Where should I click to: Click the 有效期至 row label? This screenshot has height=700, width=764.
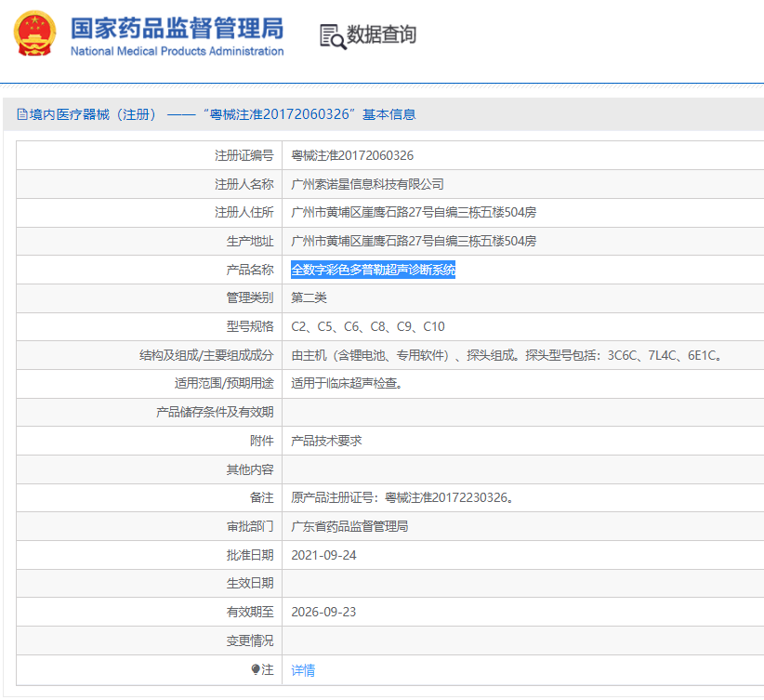(250, 612)
